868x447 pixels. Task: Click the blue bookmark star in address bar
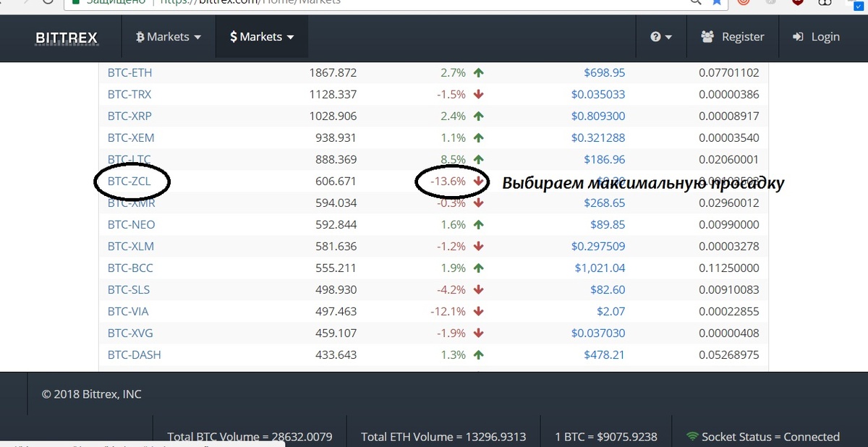[x=717, y=2]
